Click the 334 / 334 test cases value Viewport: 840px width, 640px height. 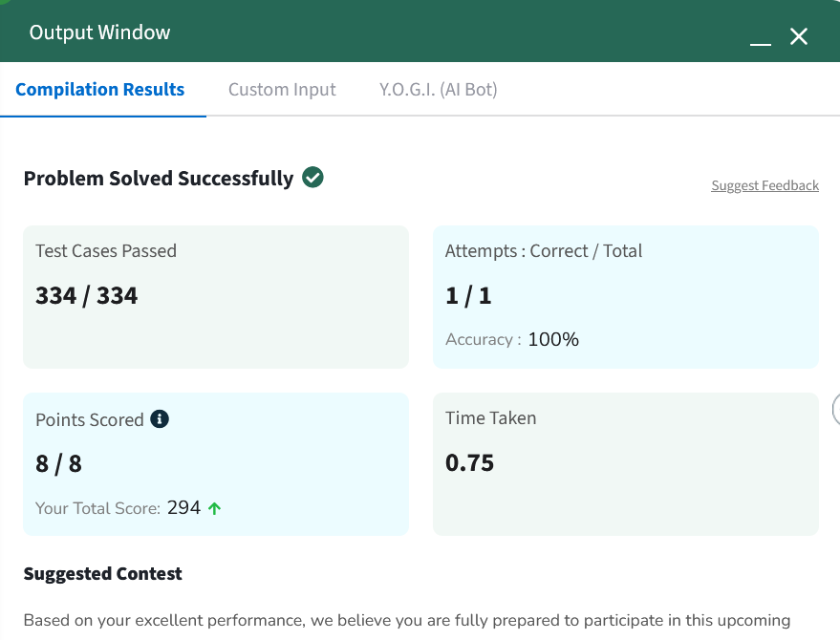point(87,295)
